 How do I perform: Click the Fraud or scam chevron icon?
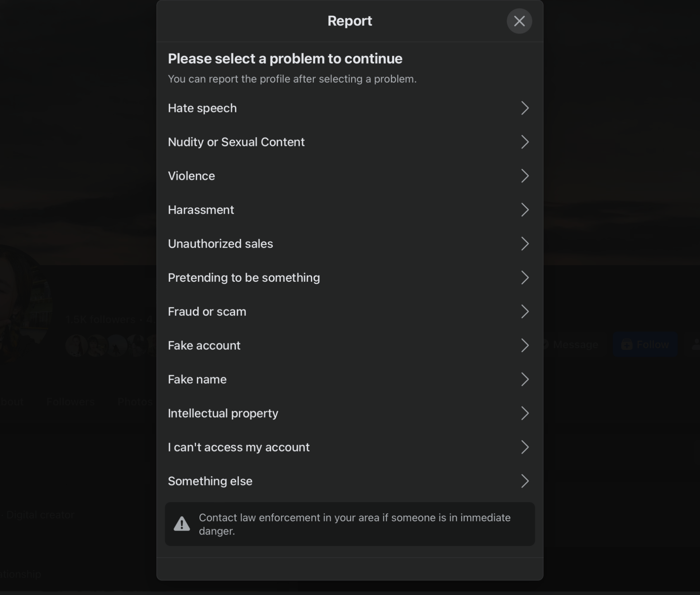pyautogui.click(x=525, y=312)
